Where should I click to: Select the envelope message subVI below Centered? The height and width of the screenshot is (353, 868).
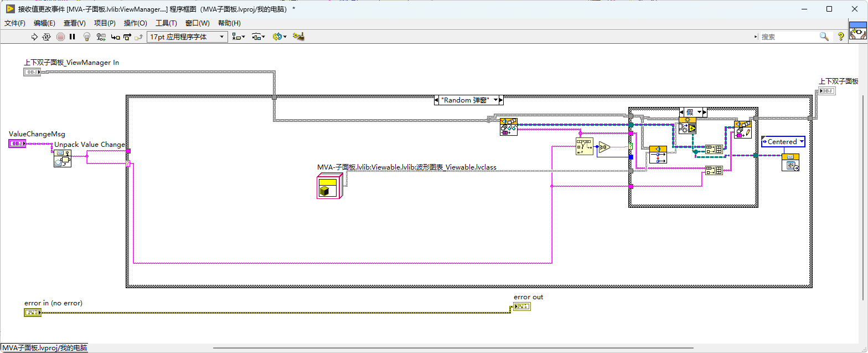pos(790,162)
